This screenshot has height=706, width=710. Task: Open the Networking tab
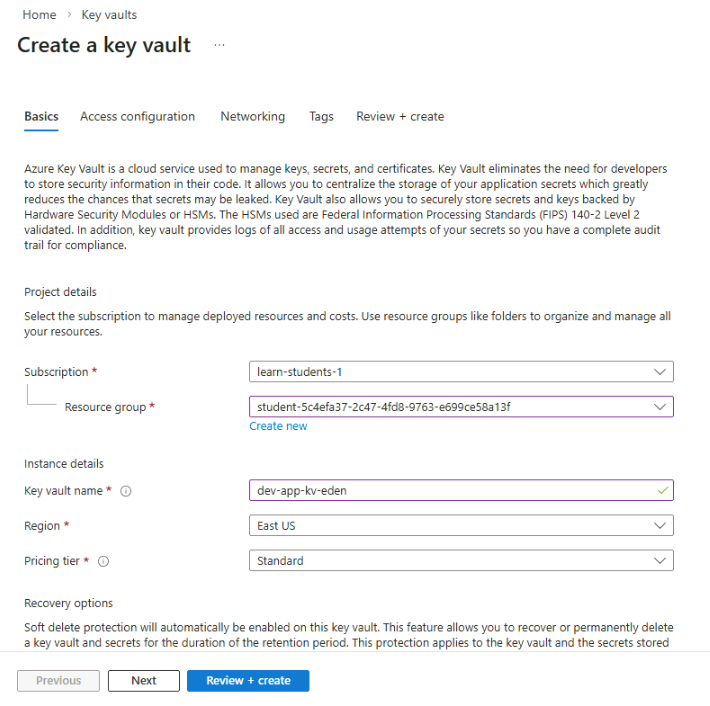[252, 116]
